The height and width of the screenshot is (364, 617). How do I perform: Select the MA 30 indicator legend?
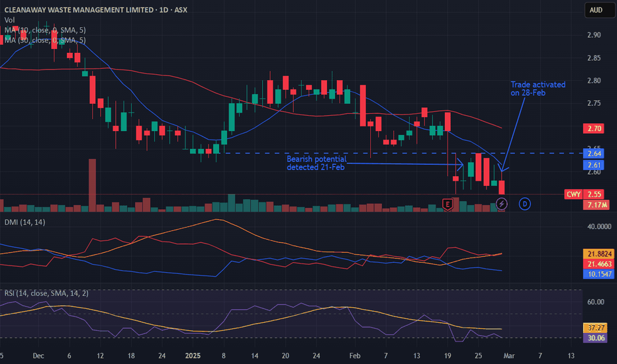tap(45, 40)
